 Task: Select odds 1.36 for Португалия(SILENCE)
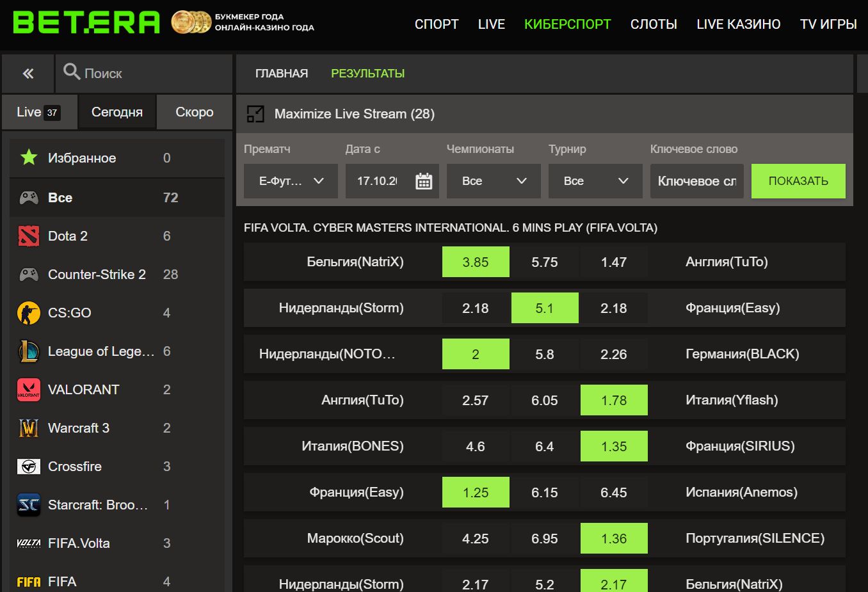pyautogui.click(x=614, y=538)
